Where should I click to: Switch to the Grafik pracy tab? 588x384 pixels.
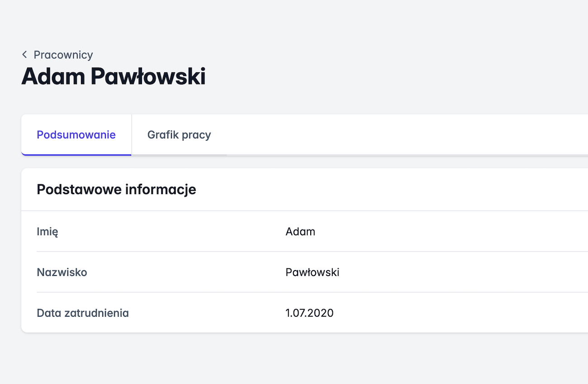pos(179,135)
